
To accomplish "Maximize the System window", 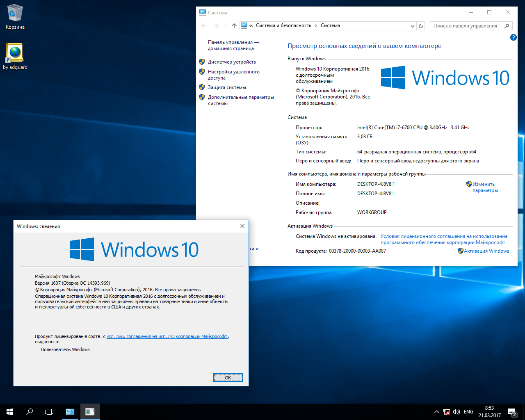I will (489, 12).
